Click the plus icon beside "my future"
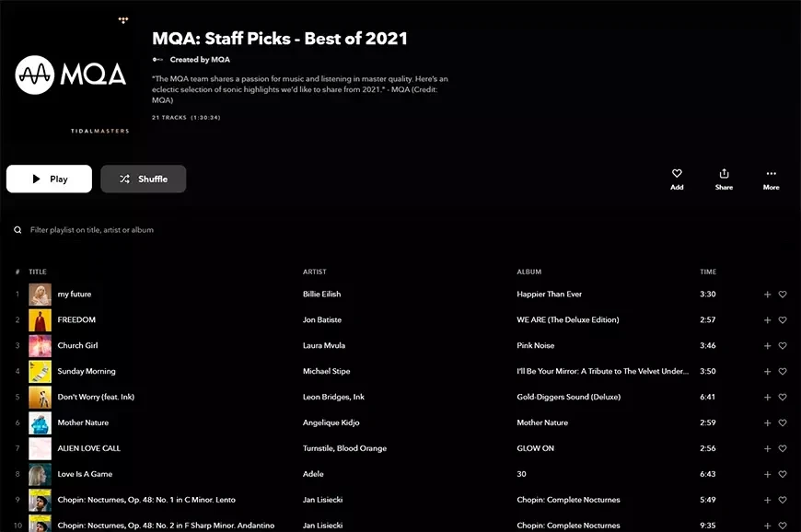 coord(767,295)
